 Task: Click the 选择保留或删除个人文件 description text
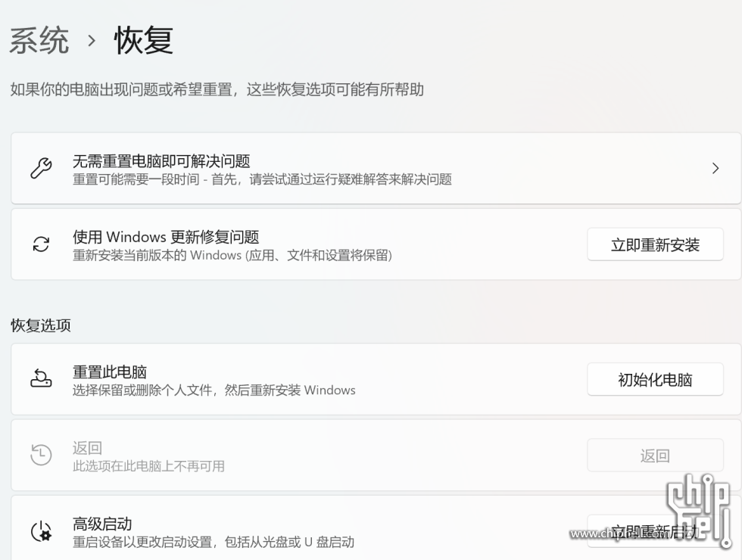(x=214, y=390)
